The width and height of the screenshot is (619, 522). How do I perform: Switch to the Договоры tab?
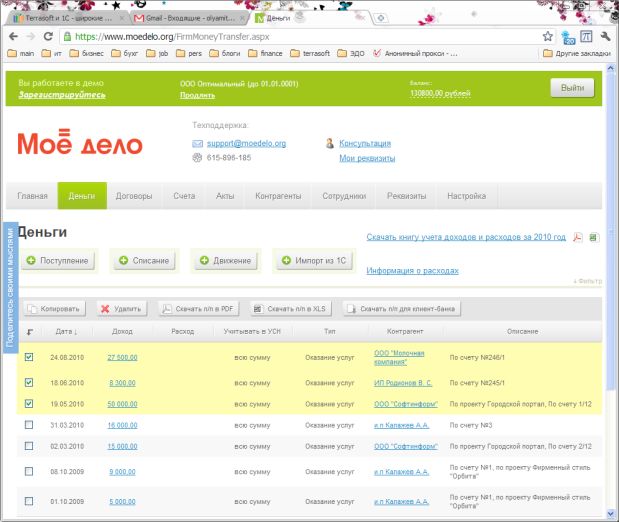(134, 196)
